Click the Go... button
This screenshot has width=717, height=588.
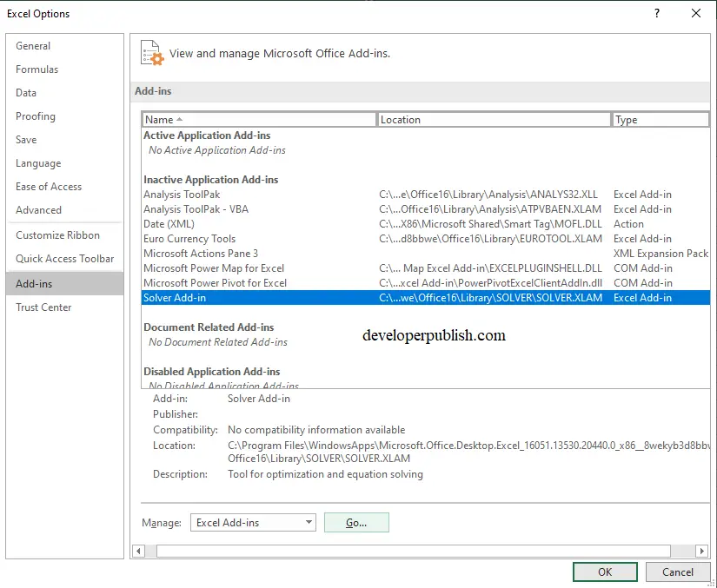click(356, 523)
